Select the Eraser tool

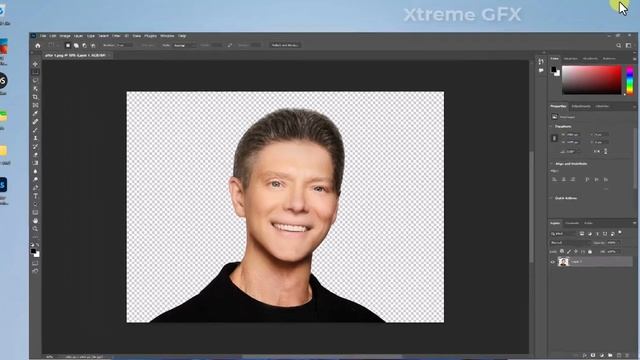[36, 155]
